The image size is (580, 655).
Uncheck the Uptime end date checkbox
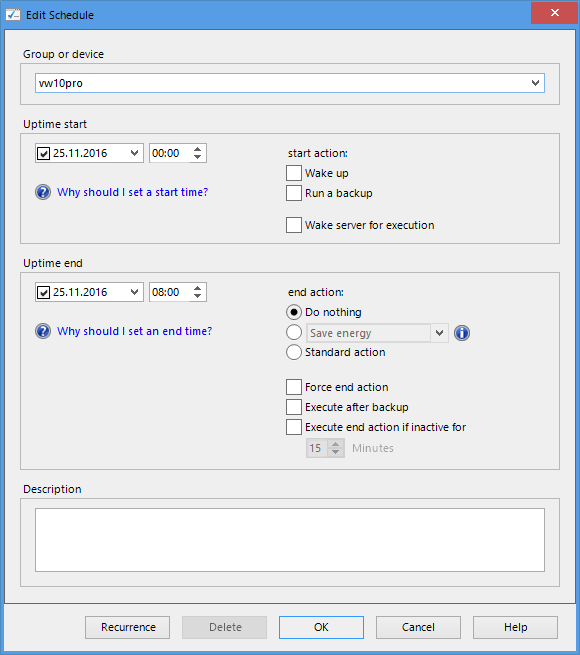pyautogui.click(x=43, y=292)
